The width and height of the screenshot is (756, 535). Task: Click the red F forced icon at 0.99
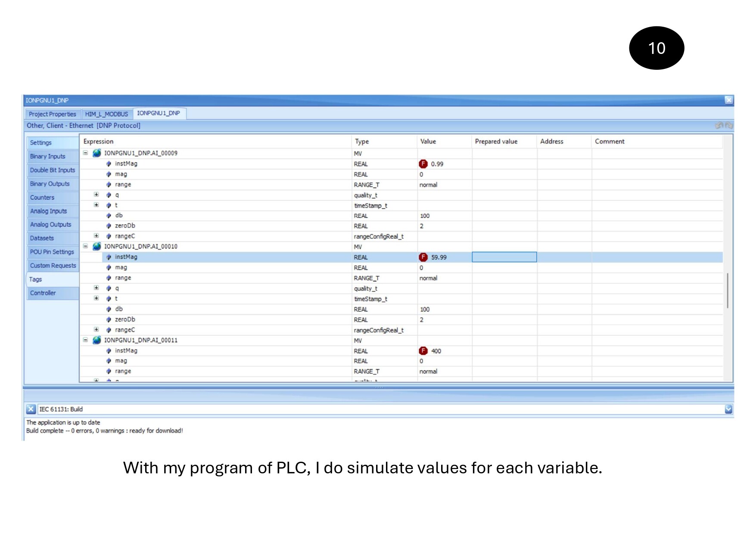423,164
